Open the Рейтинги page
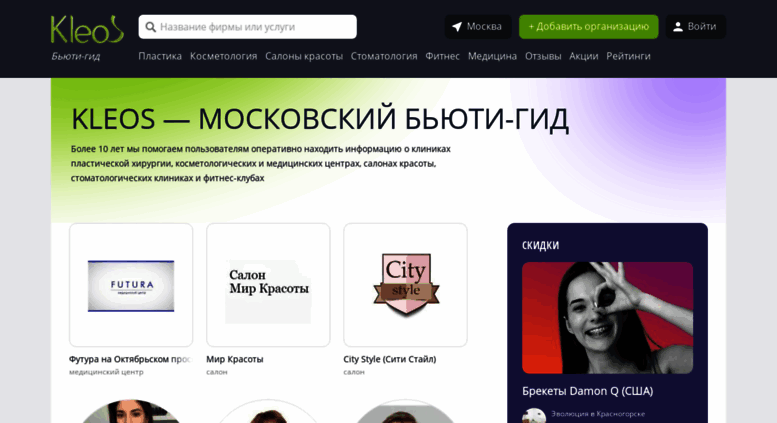The height and width of the screenshot is (423, 777). point(628,56)
